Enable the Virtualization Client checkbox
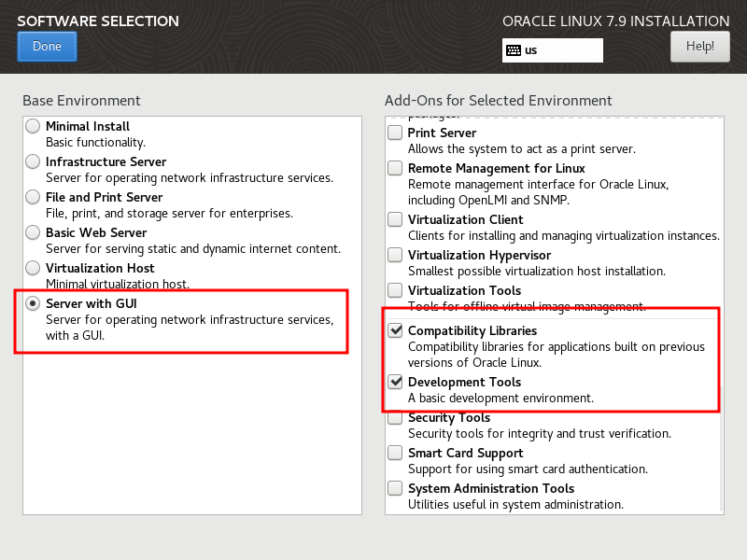This screenshot has height=560, width=747. pos(395,219)
